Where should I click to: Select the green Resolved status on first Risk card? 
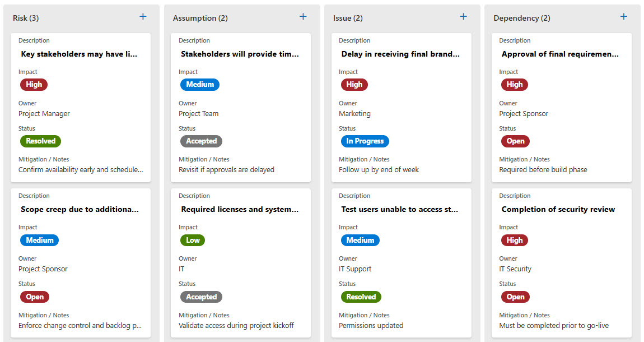click(41, 141)
